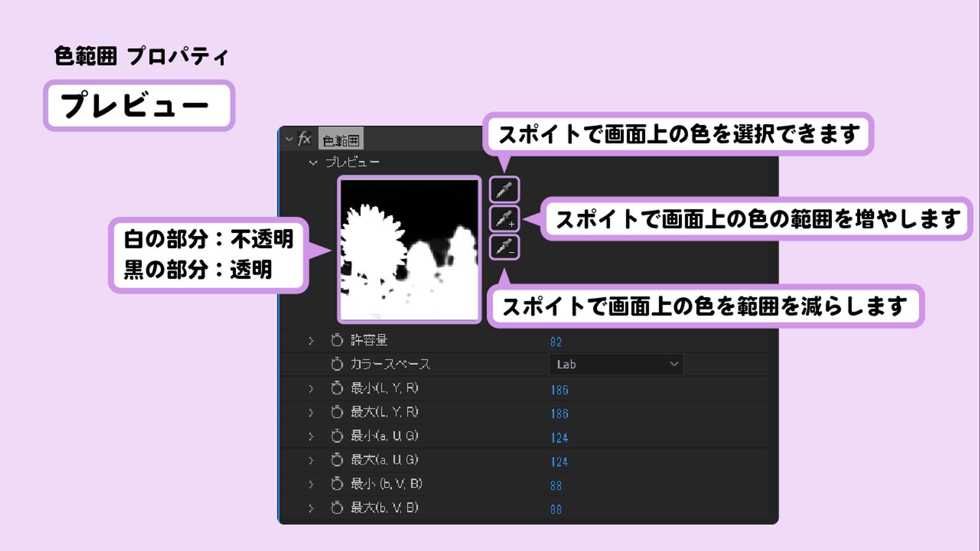
Task: Select the key color eyedropper tool
Action: pos(504,190)
